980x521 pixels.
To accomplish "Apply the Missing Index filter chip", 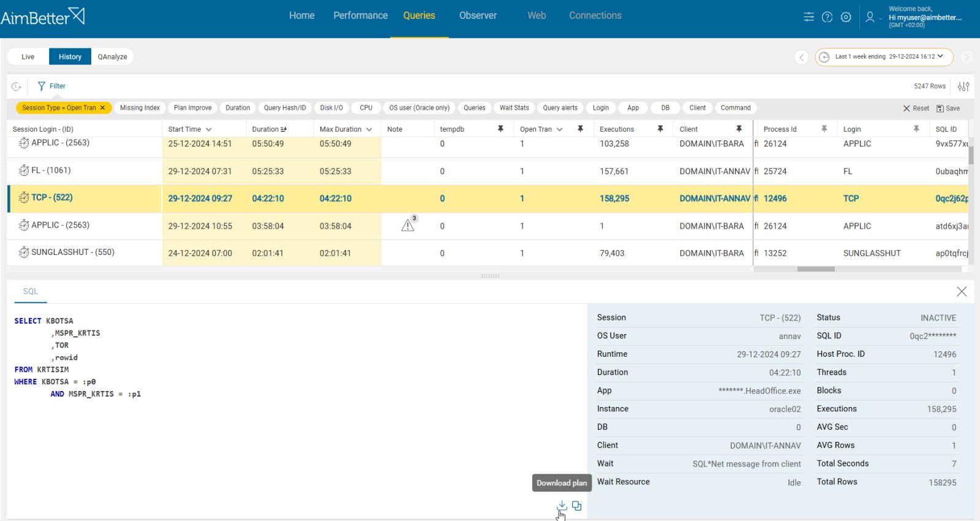I will pyautogui.click(x=140, y=108).
